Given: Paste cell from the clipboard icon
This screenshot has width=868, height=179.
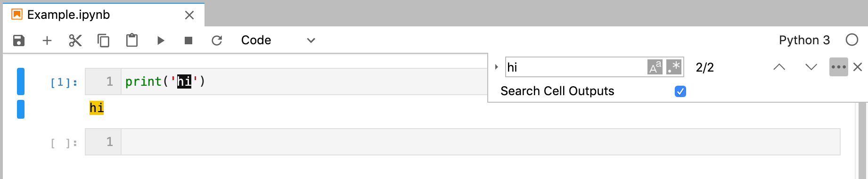Looking at the screenshot, I should pyautogui.click(x=132, y=41).
